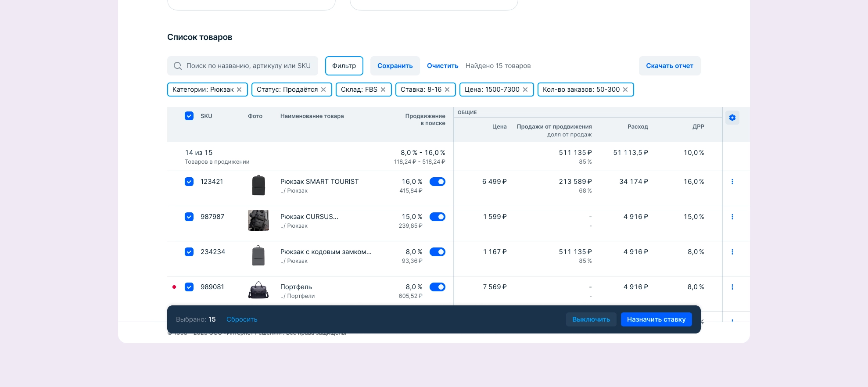Image resolution: width=868 pixels, height=387 pixels.
Task: Open the three-dot menu for the row with SKU 234234
Action: (x=732, y=252)
